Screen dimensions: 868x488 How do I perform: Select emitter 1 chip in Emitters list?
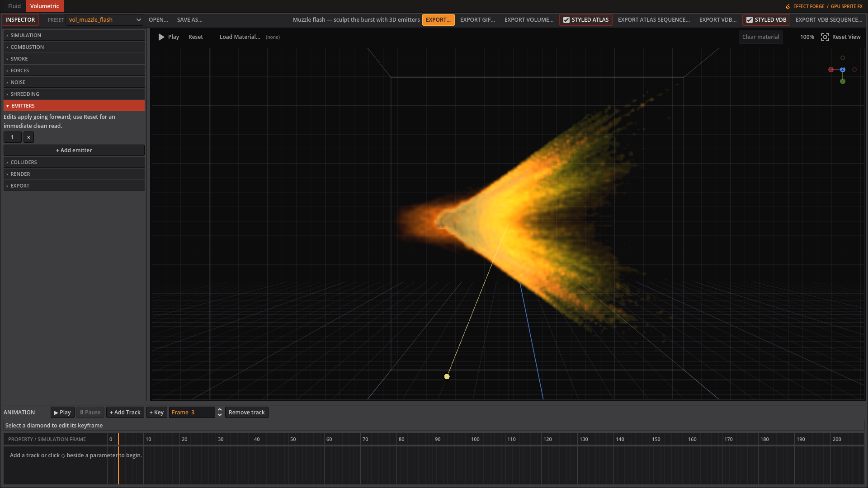click(12, 137)
